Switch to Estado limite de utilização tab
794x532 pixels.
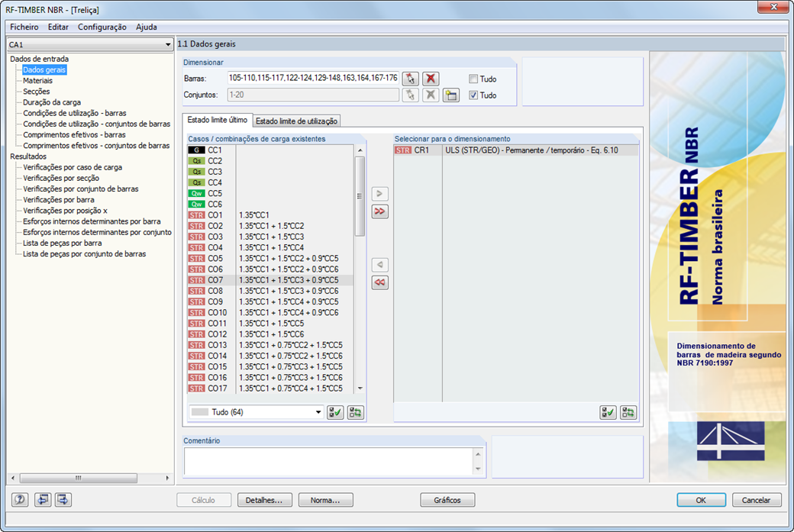pyautogui.click(x=296, y=121)
